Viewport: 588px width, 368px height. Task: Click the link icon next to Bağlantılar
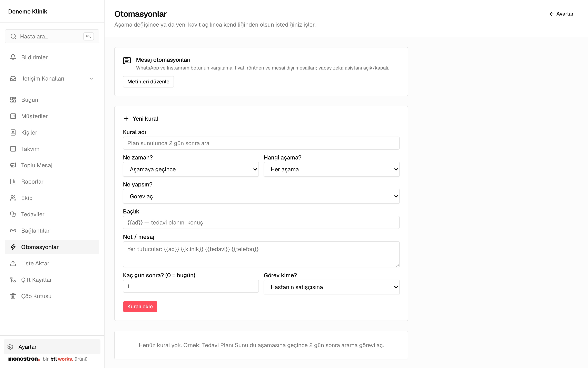tap(13, 230)
